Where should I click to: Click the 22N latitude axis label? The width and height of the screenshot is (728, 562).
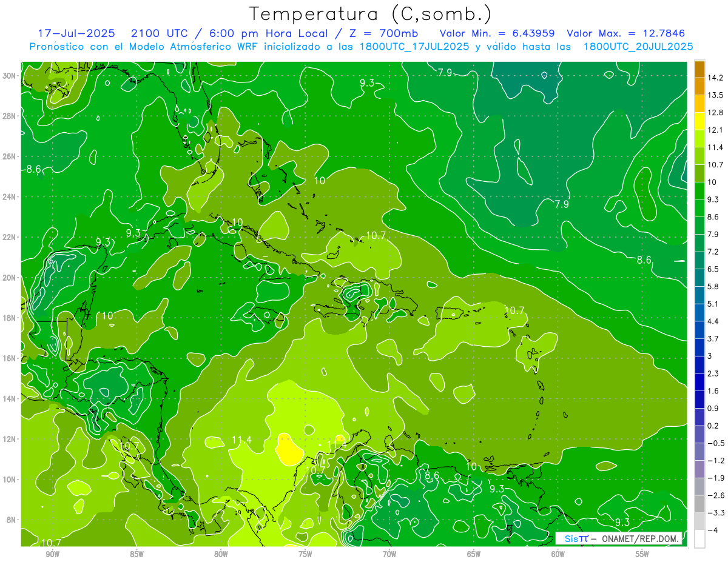[x=10, y=237]
